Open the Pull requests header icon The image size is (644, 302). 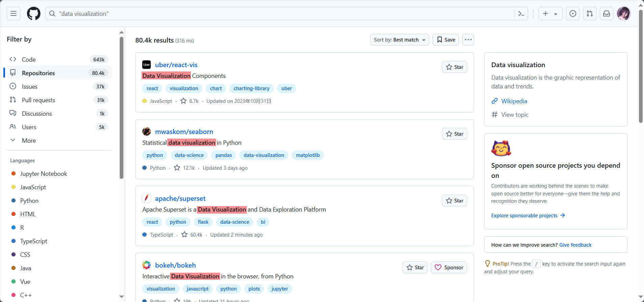(590, 13)
